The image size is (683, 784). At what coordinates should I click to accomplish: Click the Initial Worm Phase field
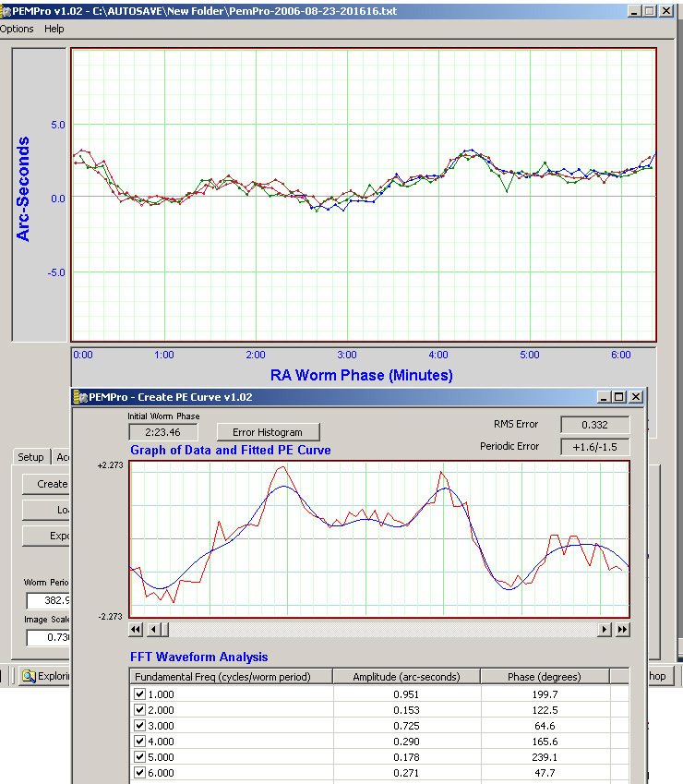click(x=162, y=432)
